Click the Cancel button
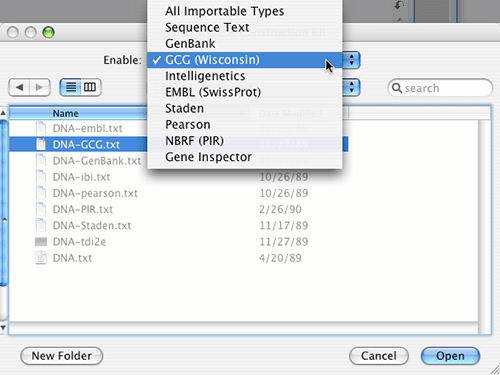Image resolution: width=500 pixels, height=375 pixels. click(379, 356)
